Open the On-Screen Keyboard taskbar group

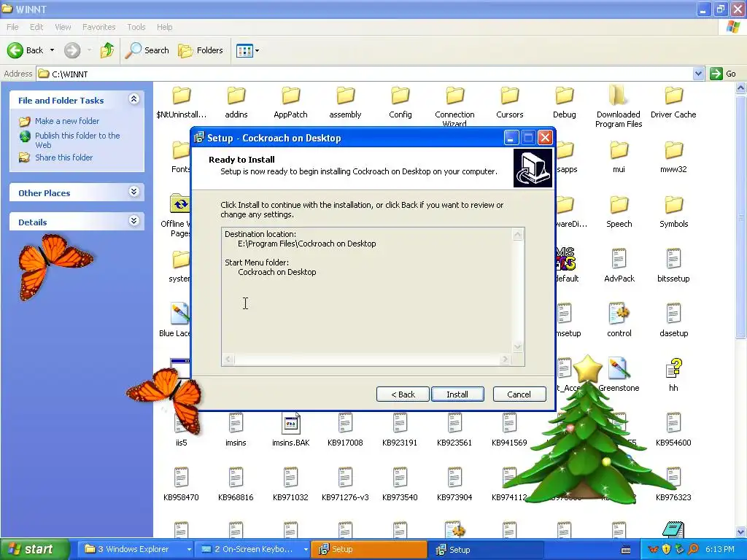pos(252,550)
